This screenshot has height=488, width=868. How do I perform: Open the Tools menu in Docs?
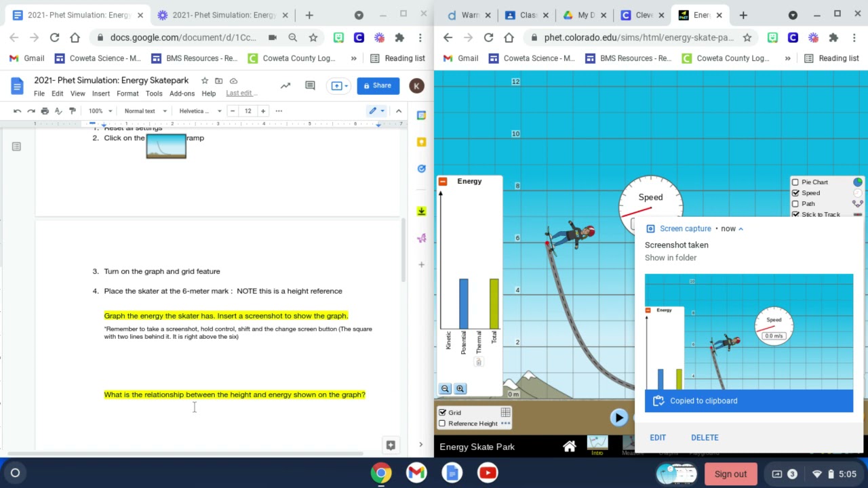coord(154,94)
